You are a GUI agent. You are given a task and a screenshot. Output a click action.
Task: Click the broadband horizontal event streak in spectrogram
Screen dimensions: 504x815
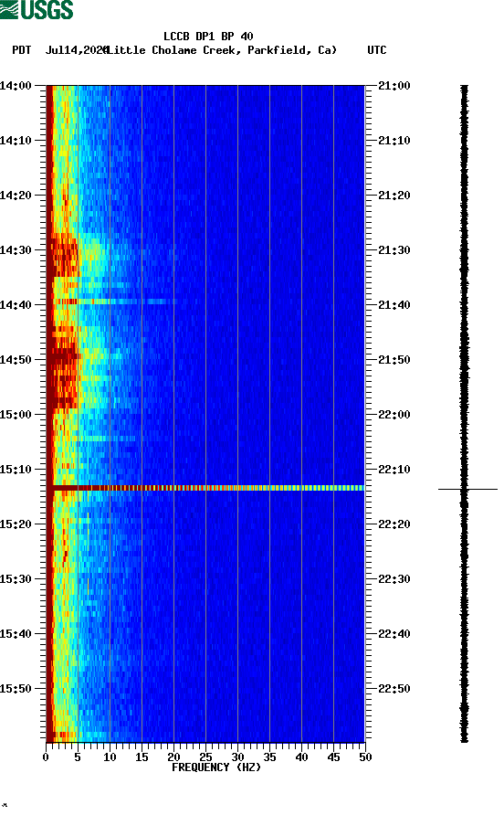[205, 488]
